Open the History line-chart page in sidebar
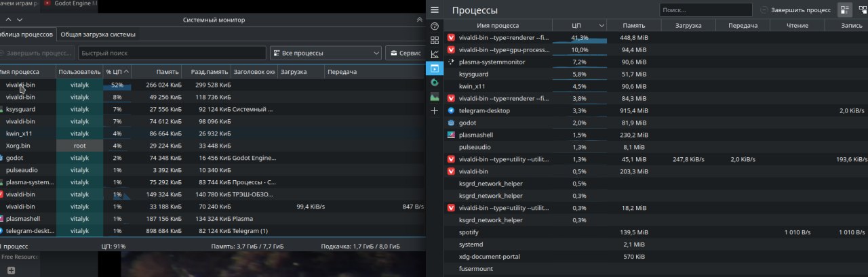Viewport: 868px width, 277px height. [x=435, y=54]
